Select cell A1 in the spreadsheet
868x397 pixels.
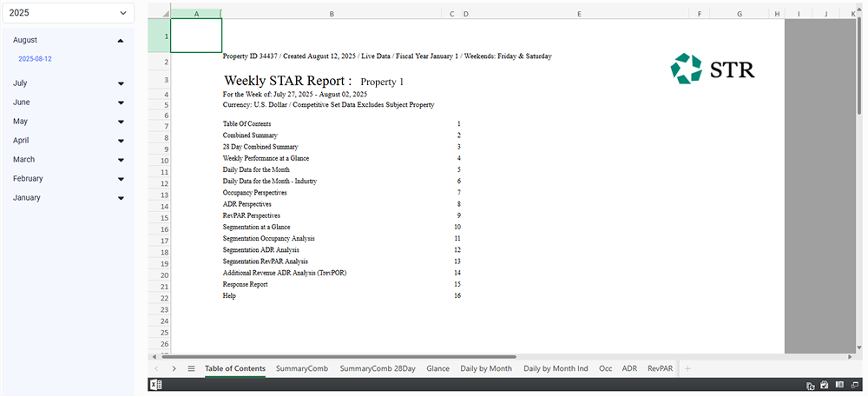click(x=196, y=36)
